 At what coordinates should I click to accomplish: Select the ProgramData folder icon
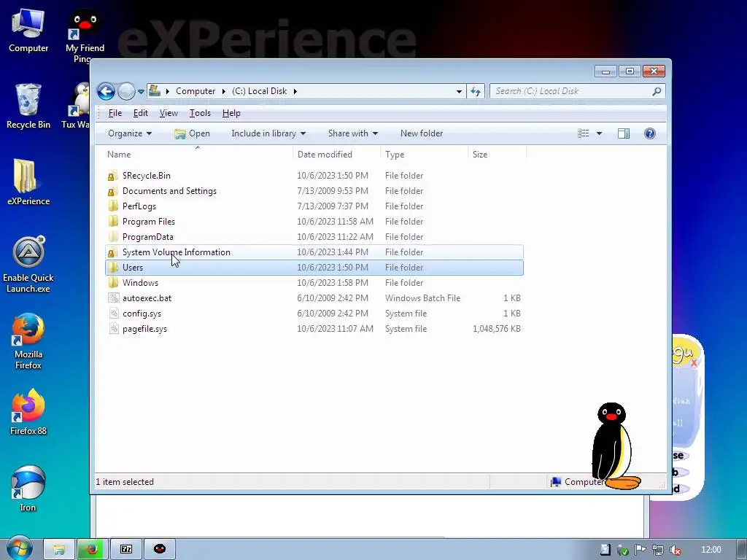click(x=113, y=237)
